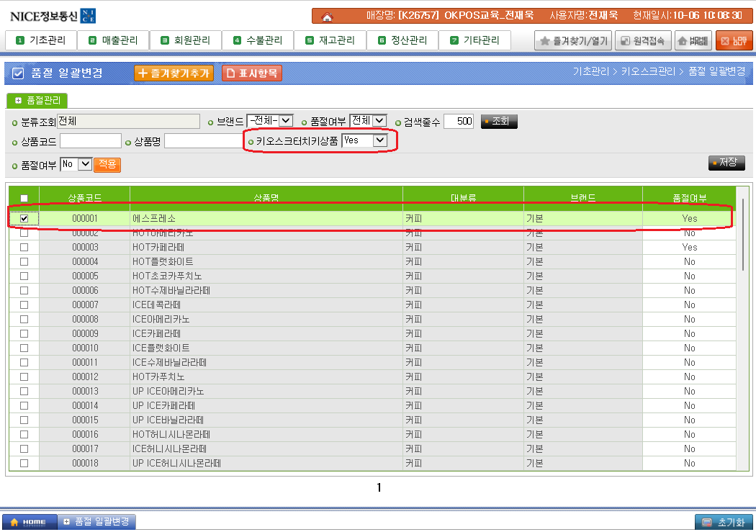This screenshot has height=532, width=756.
Task: Click the 조회 search button
Action: (x=499, y=121)
